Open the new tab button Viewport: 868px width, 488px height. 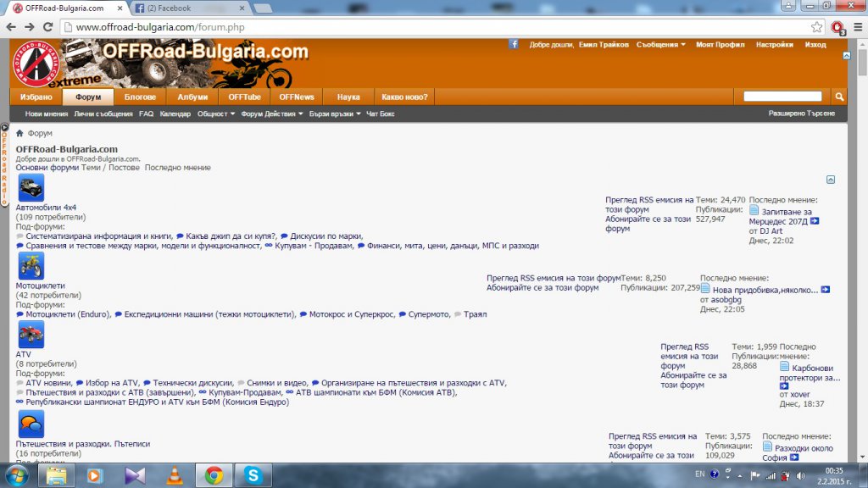point(263,8)
